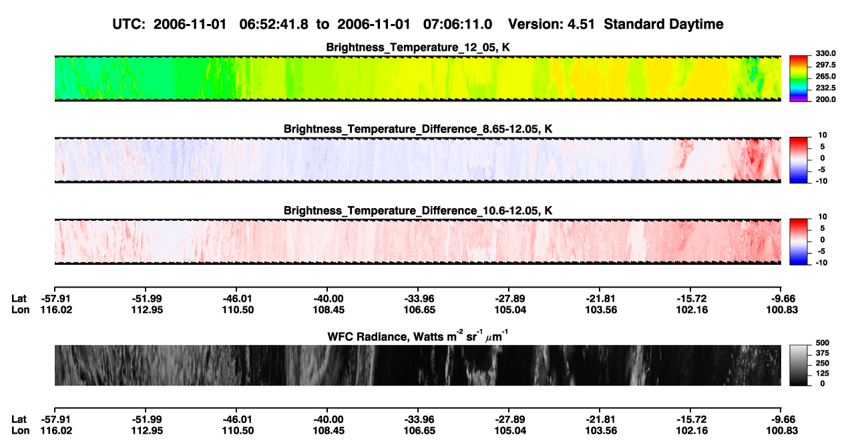Click longitude 112.95 on the lower axis

point(146,430)
